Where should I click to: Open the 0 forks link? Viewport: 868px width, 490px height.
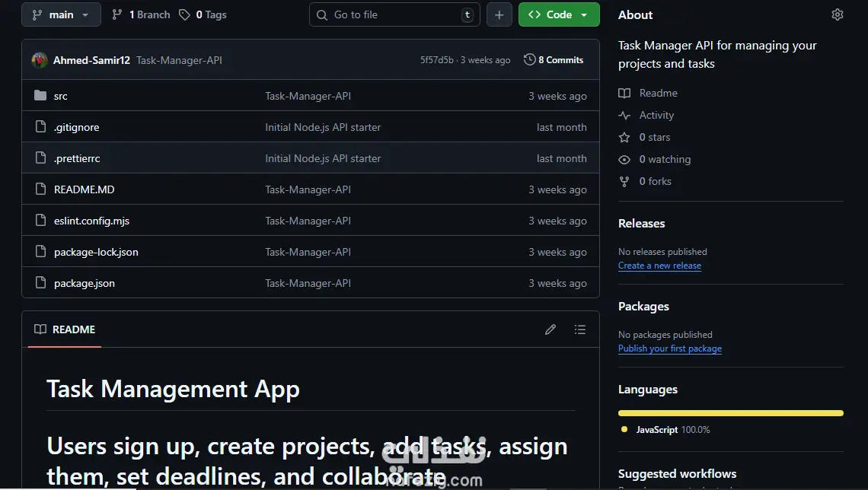[655, 182]
